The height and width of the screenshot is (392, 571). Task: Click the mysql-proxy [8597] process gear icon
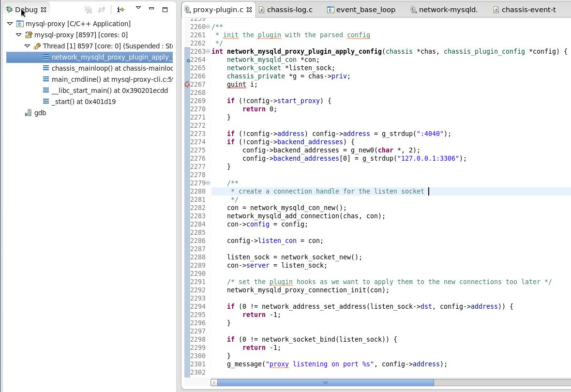pyautogui.click(x=29, y=35)
